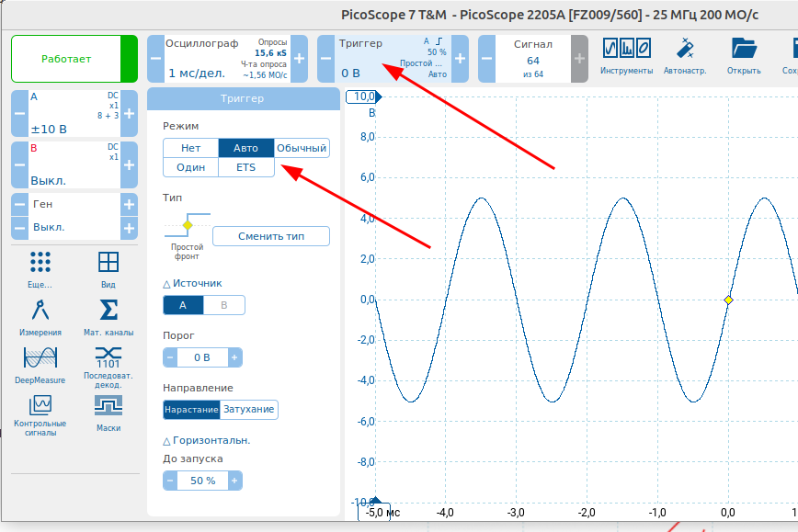Open the DeepMeasure tool
This screenshot has height=532, width=798.
click(40, 363)
